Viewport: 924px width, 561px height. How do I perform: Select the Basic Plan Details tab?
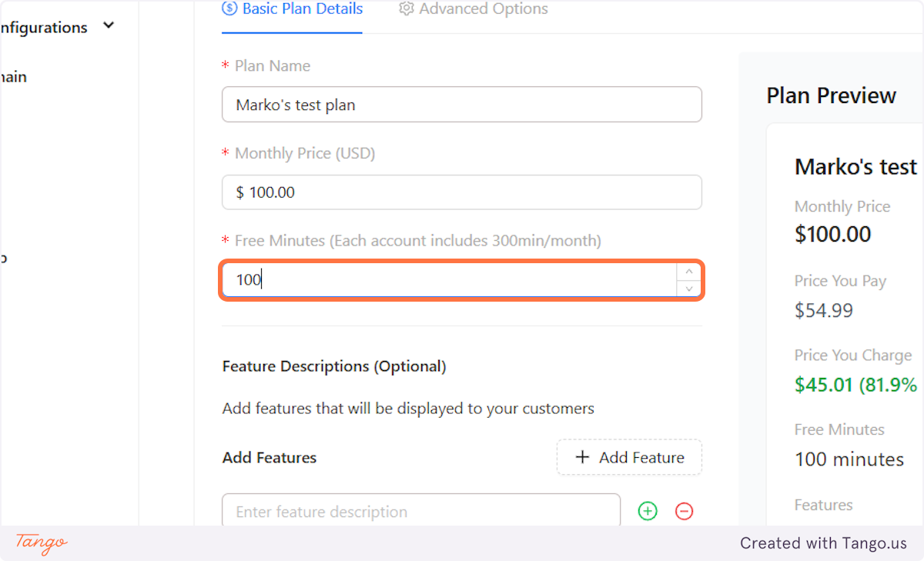[292, 8]
